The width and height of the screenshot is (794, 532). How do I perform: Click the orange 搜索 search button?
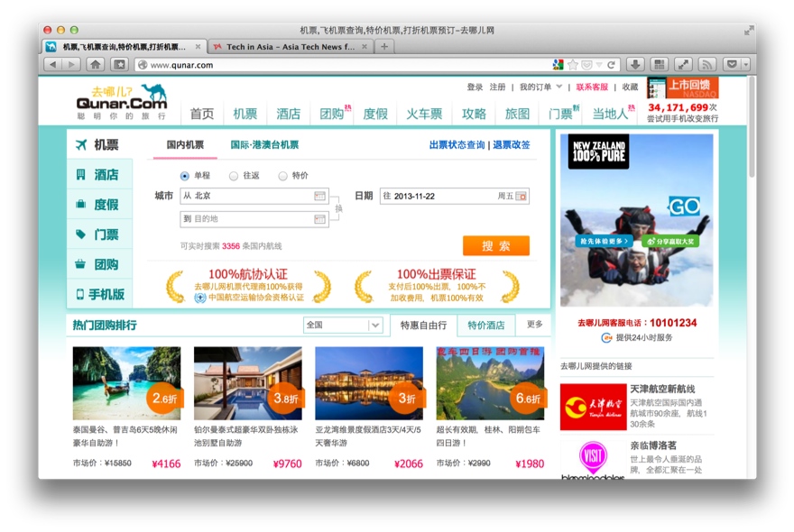coord(496,246)
